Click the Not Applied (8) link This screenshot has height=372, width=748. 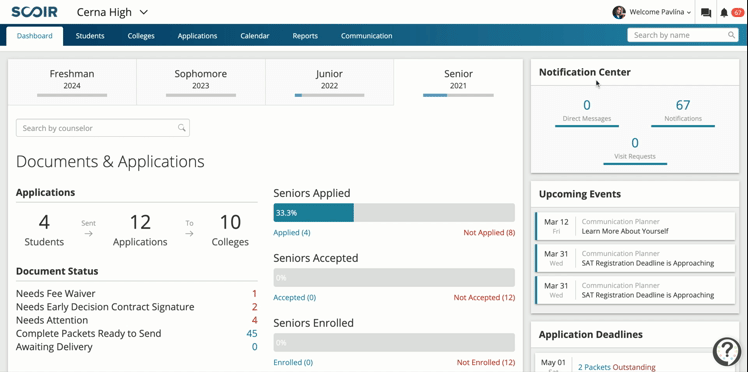click(x=489, y=233)
